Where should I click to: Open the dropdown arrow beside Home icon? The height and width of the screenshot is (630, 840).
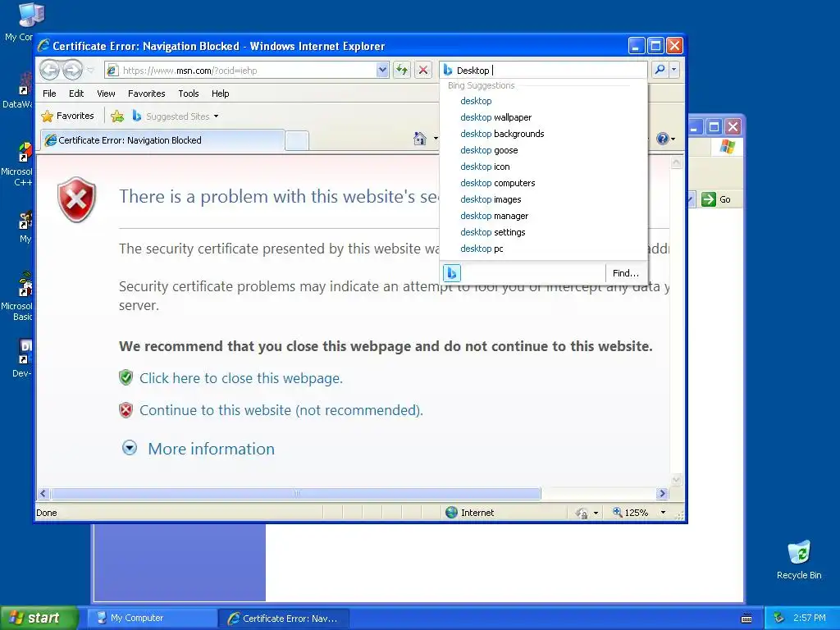pyautogui.click(x=436, y=139)
